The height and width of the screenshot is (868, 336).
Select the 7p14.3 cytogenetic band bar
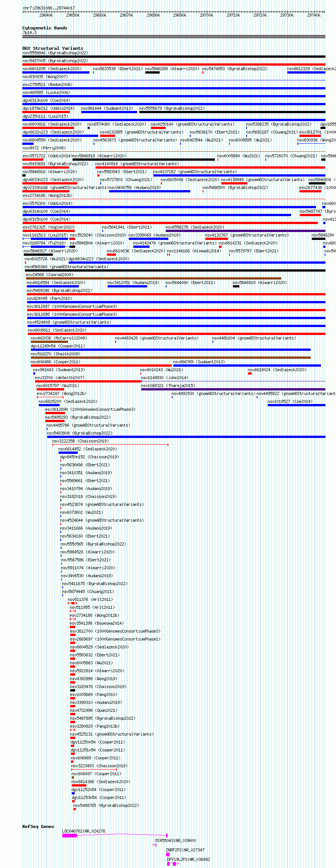174,37
